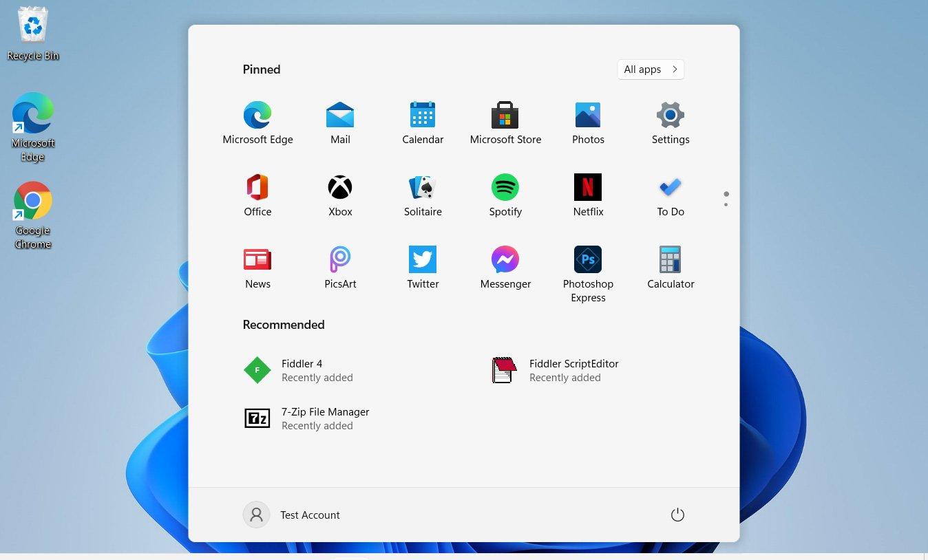Viewport: 928px width, 560px height.
Task: Launch the Photos app
Action: pyautogui.click(x=588, y=123)
